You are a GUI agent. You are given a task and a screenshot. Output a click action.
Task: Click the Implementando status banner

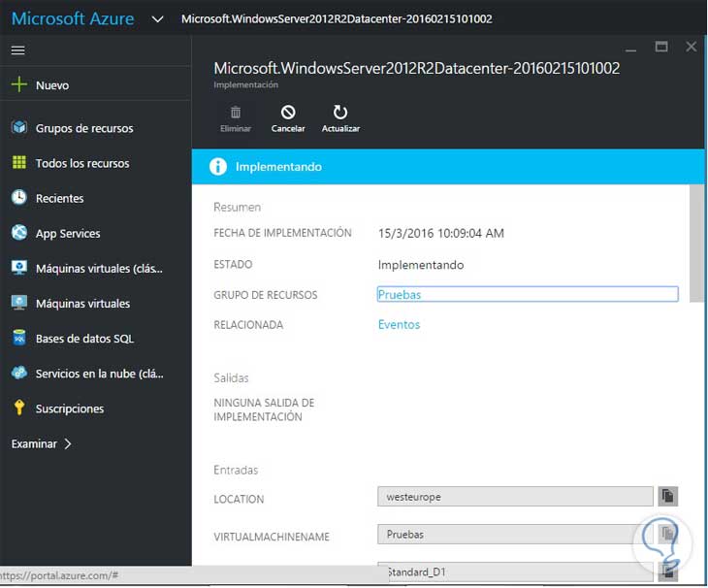point(448,167)
